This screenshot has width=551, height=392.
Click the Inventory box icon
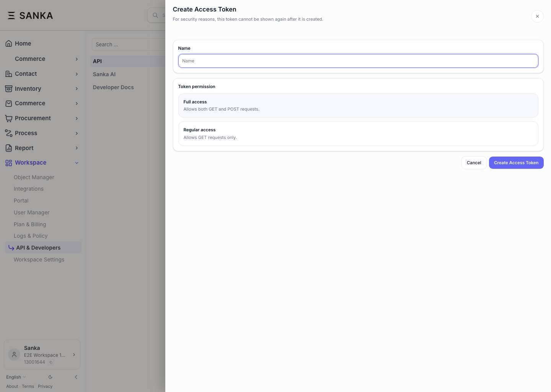8,88
